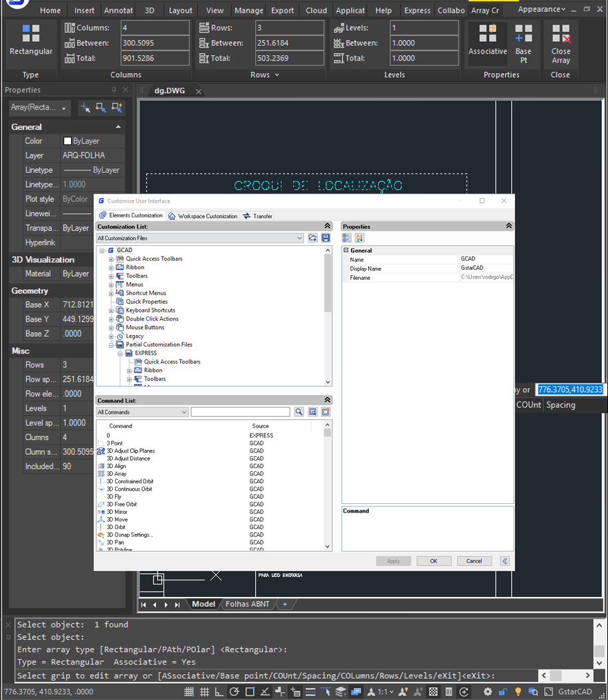
Task: Collapse the Partial Customization Files node
Action: [111, 345]
